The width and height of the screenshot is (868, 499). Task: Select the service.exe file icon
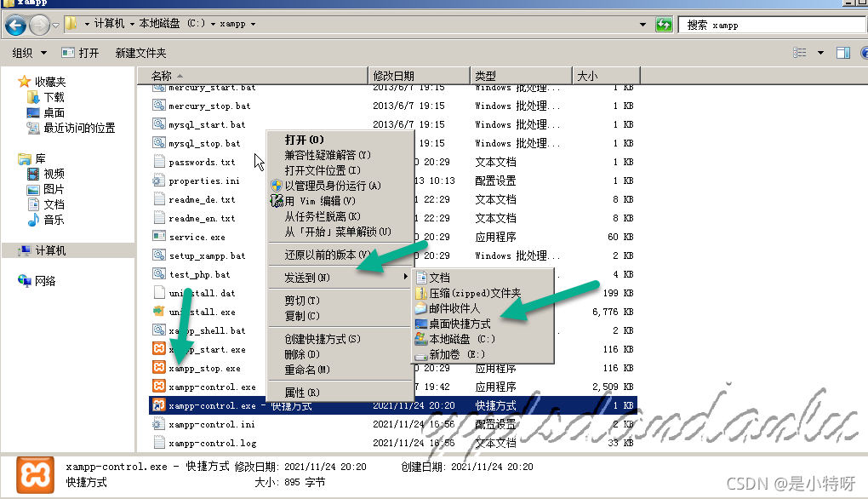pyautogui.click(x=159, y=237)
